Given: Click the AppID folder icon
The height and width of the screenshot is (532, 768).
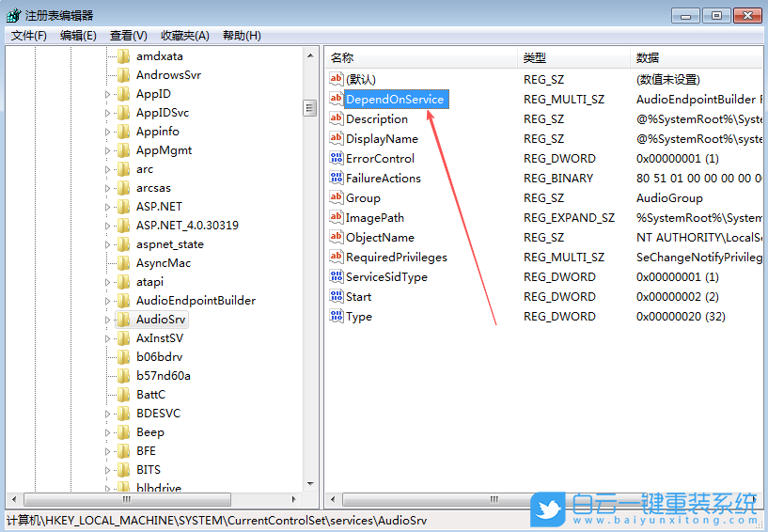Looking at the screenshot, I should click(123, 94).
